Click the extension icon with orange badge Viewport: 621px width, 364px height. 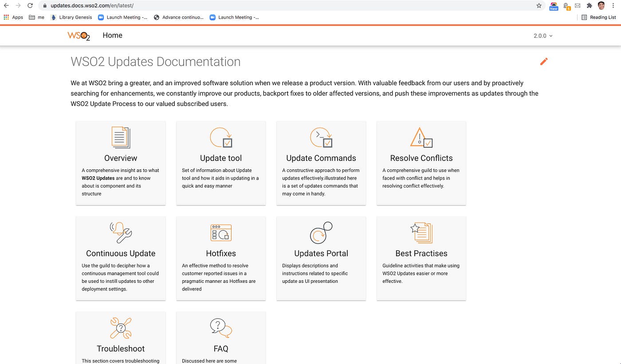pyautogui.click(x=566, y=6)
